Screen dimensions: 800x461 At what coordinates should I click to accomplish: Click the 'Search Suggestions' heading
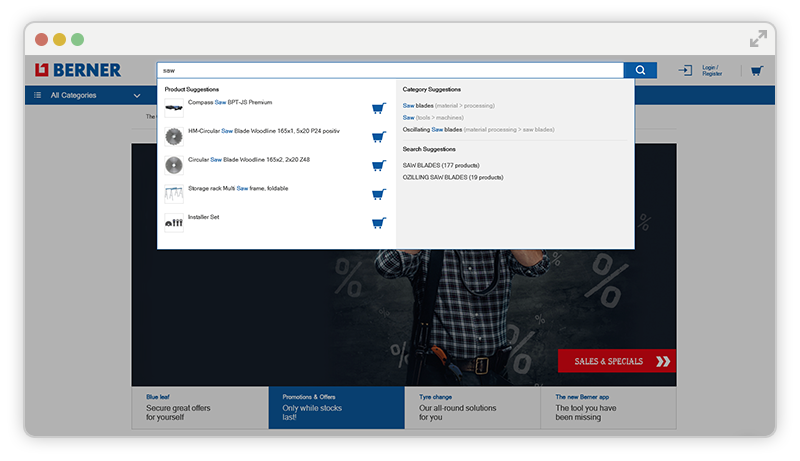[429, 149]
